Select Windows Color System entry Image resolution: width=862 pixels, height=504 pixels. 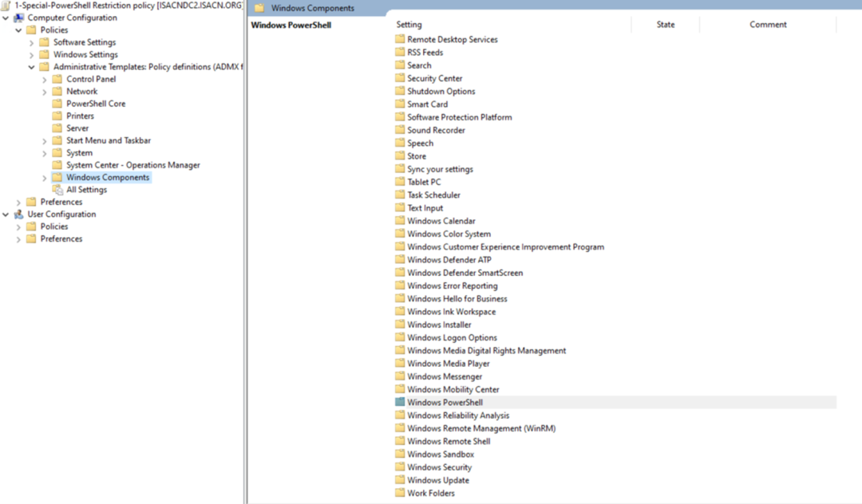tap(449, 234)
